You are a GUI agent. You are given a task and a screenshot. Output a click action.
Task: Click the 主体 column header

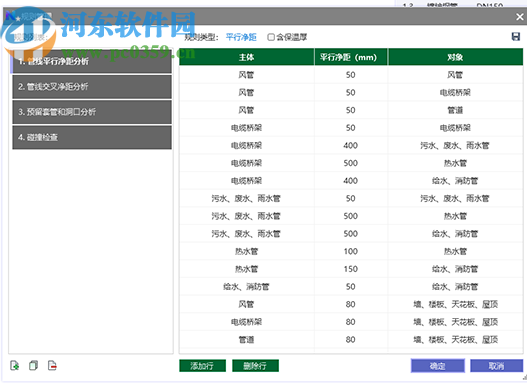click(x=247, y=57)
